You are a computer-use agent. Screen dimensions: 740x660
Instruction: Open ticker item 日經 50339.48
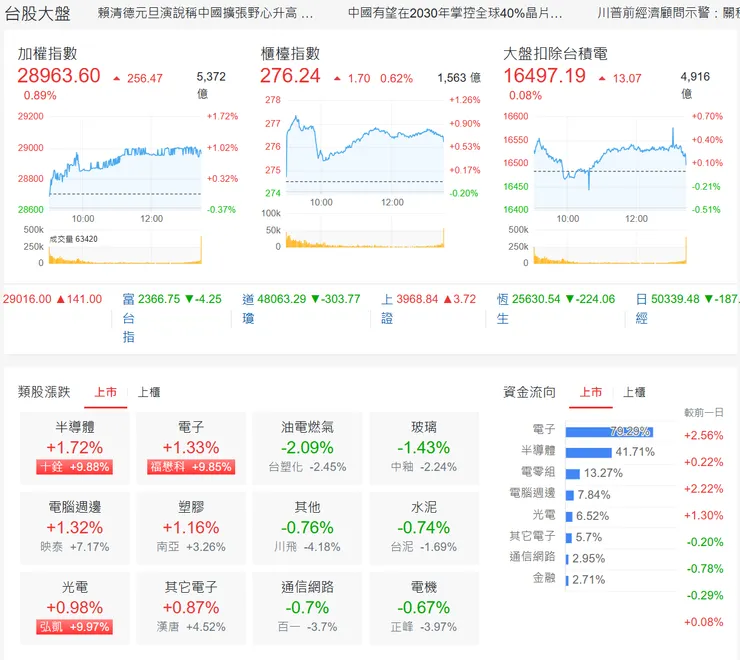pos(687,308)
